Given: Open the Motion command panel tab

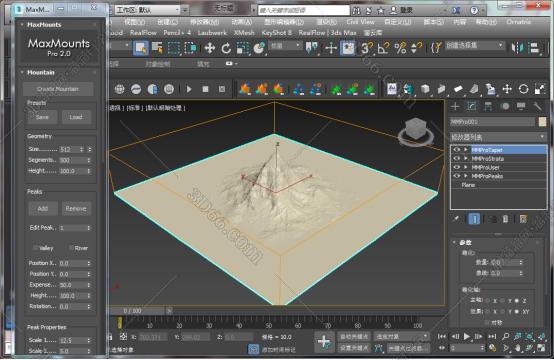Looking at the screenshot, I should click(505, 106).
